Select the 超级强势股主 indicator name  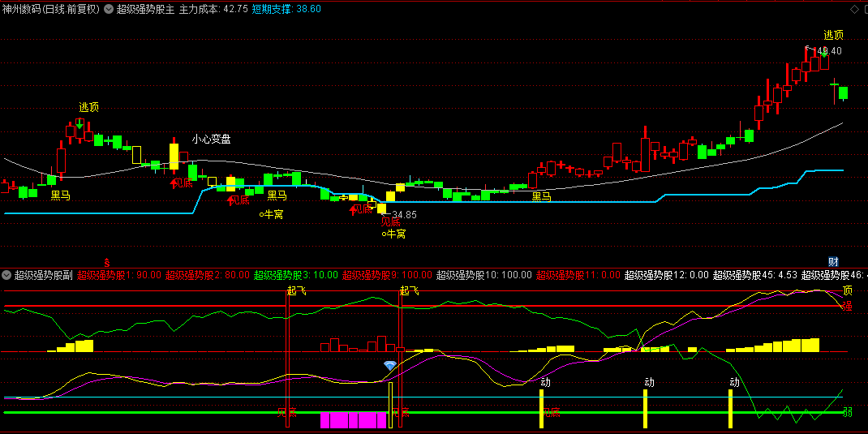[145, 9]
